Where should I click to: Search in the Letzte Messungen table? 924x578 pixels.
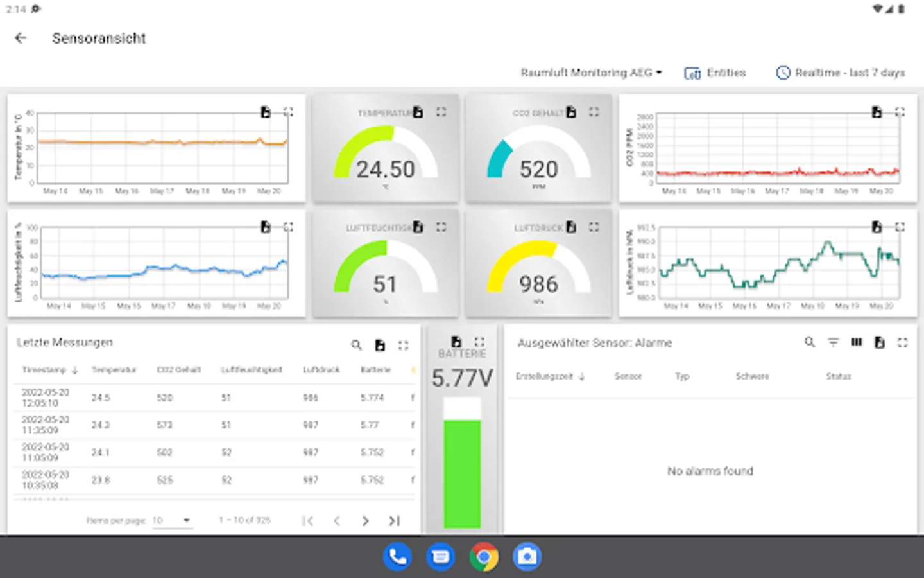point(357,346)
